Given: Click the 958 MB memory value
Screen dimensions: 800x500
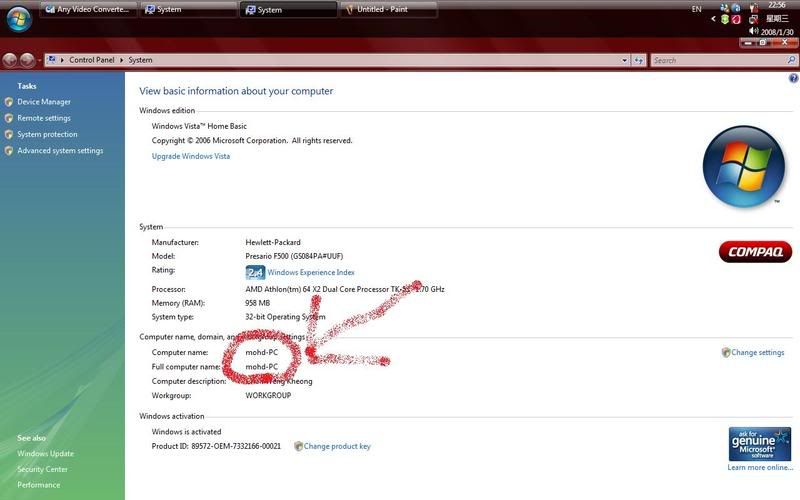Looking at the screenshot, I should click(258, 303).
